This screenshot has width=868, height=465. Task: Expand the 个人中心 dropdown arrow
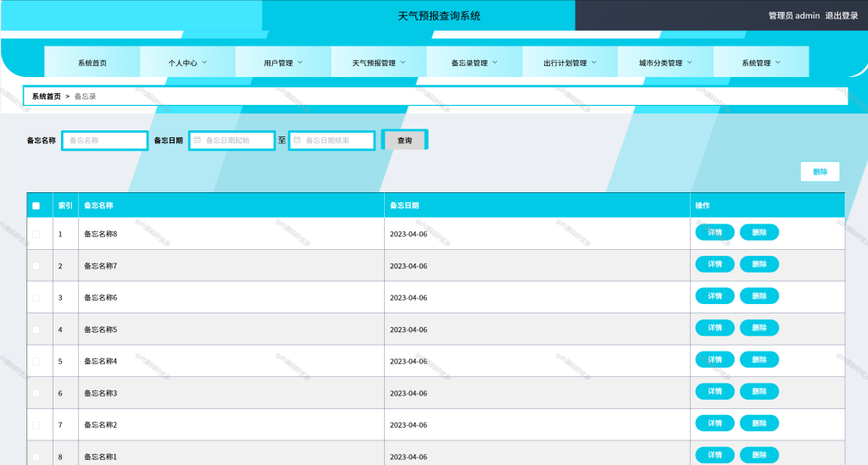point(205,63)
